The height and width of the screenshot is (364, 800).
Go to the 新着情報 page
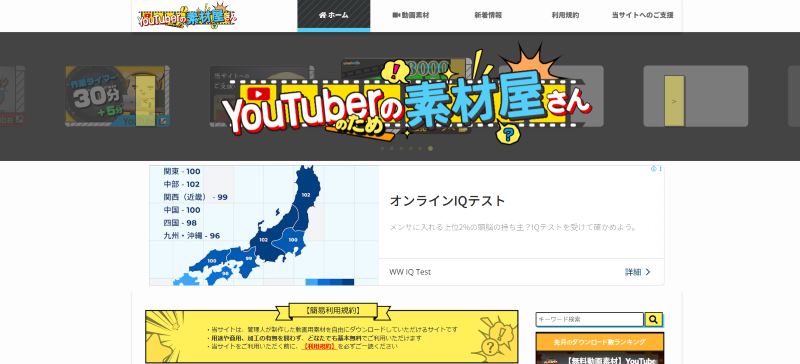pos(488,15)
